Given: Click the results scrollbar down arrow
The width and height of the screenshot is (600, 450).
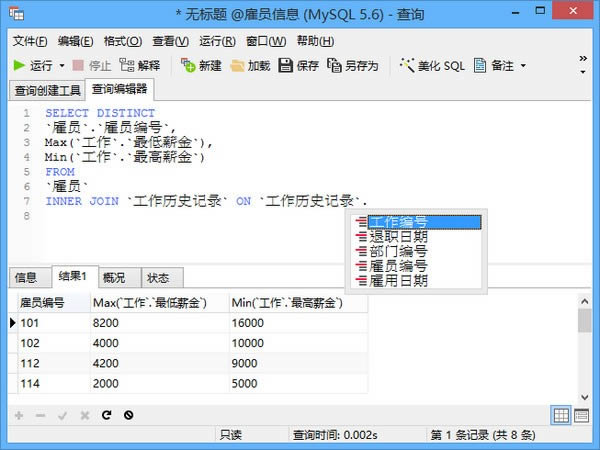Looking at the screenshot, I should 585,397.
